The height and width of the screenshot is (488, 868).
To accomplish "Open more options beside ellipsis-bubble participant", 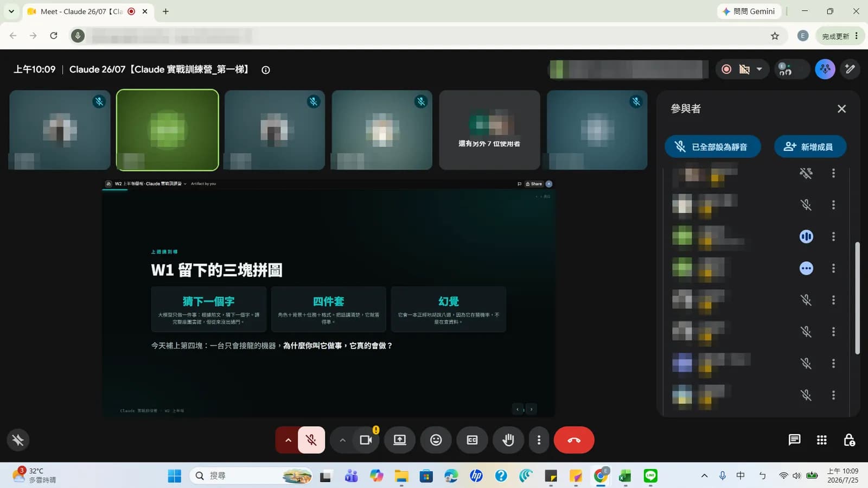I will (833, 268).
